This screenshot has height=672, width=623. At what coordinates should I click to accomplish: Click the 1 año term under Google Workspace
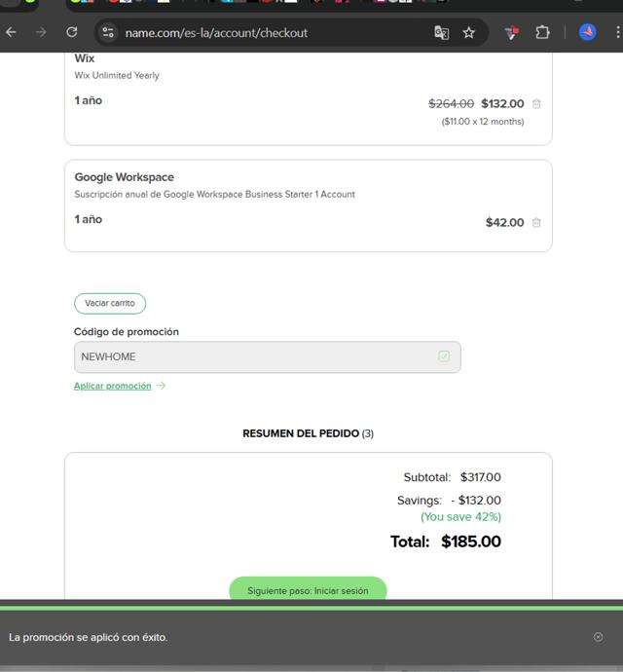point(89,219)
